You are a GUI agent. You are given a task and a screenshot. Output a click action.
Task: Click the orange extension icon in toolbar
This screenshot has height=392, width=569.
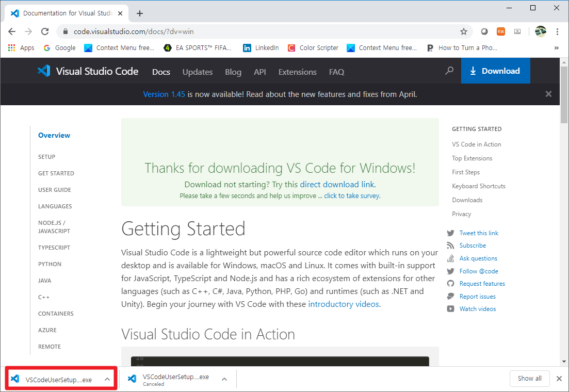point(501,31)
